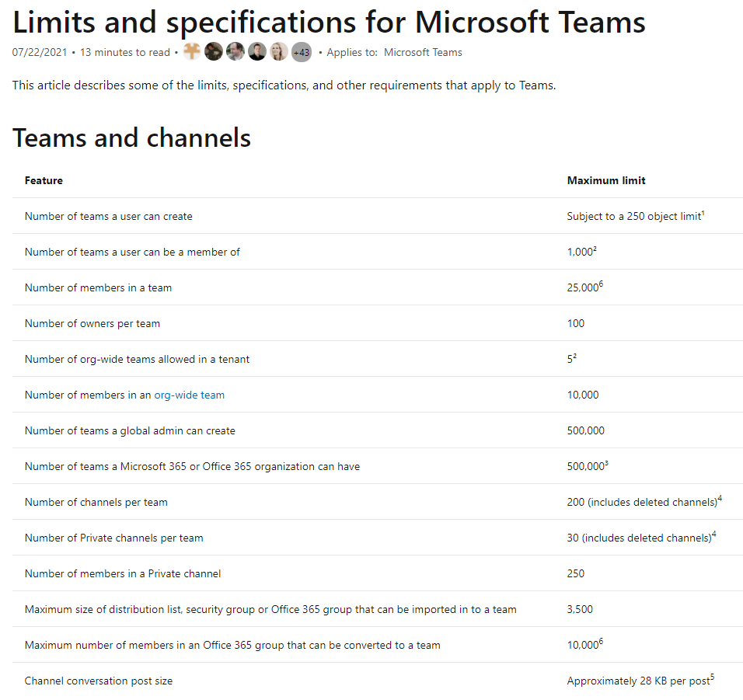
Task: Click footnote 5 after "28 KB per post"
Action: (712, 677)
